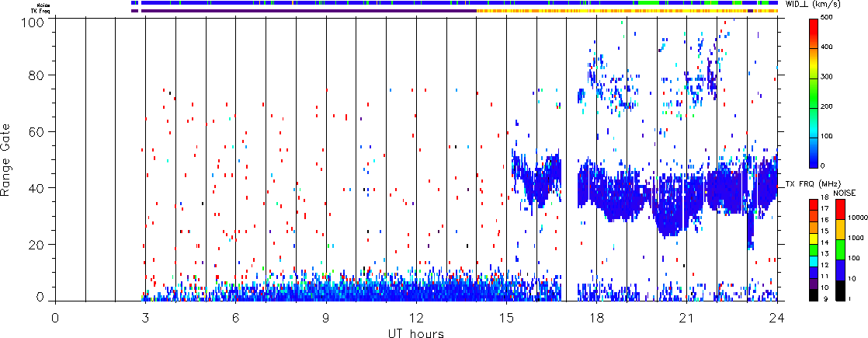868x338 pixels.
Task: Click the UT hours tick label '12'
Action: click(x=416, y=316)
